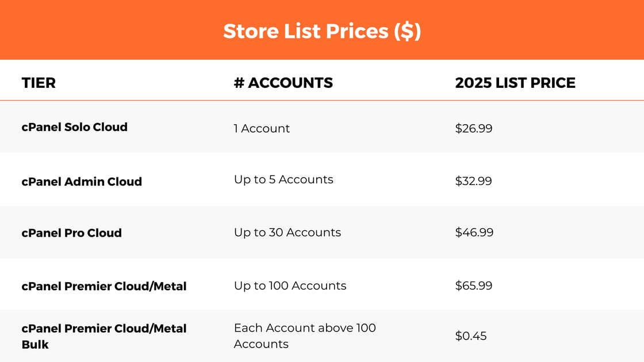Select the TIER column header
Viewport: 644px width, 362px height.
point(39,83)
